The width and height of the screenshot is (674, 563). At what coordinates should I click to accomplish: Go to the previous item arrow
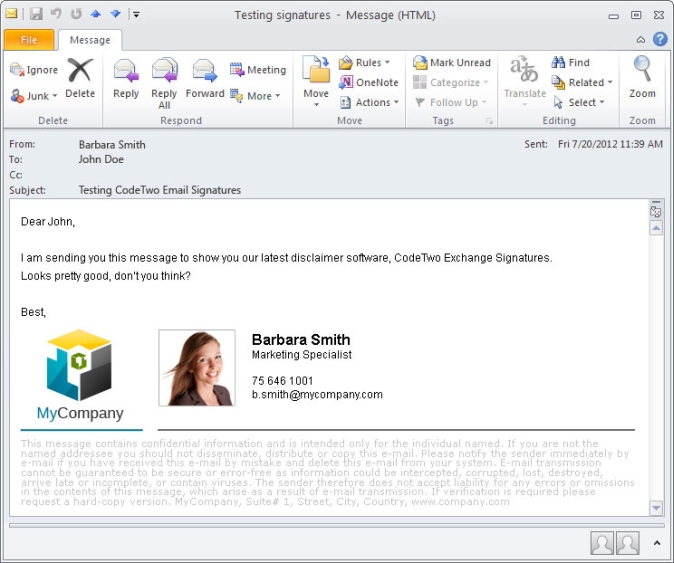click(96, 14)
